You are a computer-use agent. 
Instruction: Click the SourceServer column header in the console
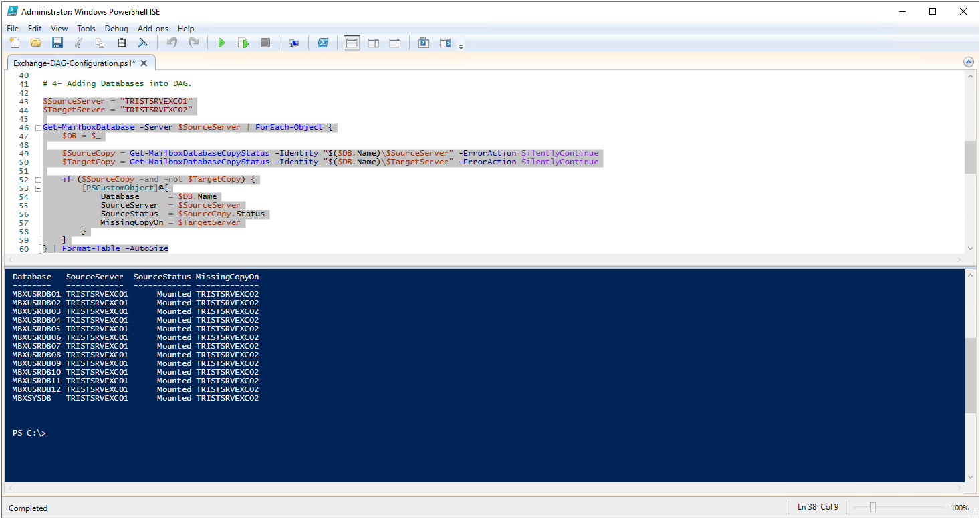pos(95,277)
